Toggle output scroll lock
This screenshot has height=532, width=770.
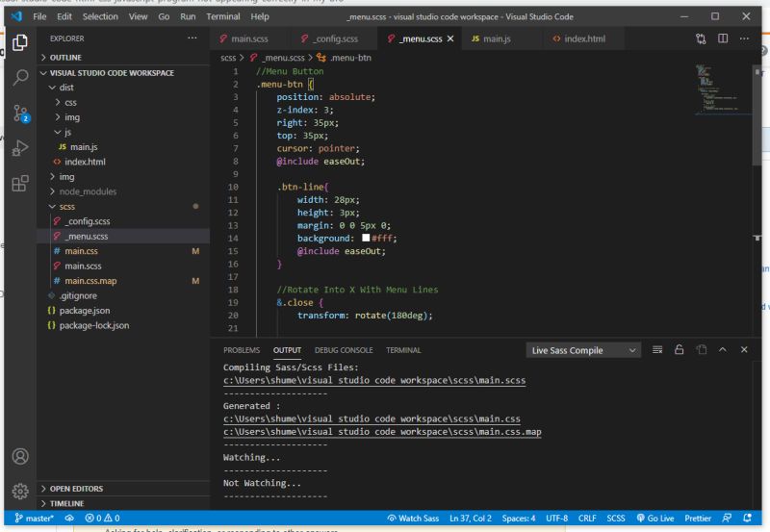click(x=680, y=349)
